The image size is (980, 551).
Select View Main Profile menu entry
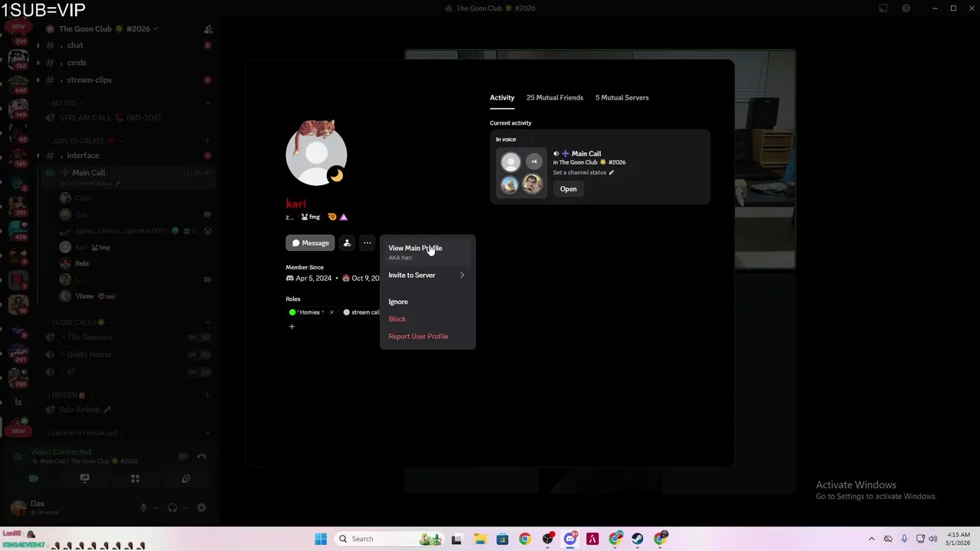427,252
